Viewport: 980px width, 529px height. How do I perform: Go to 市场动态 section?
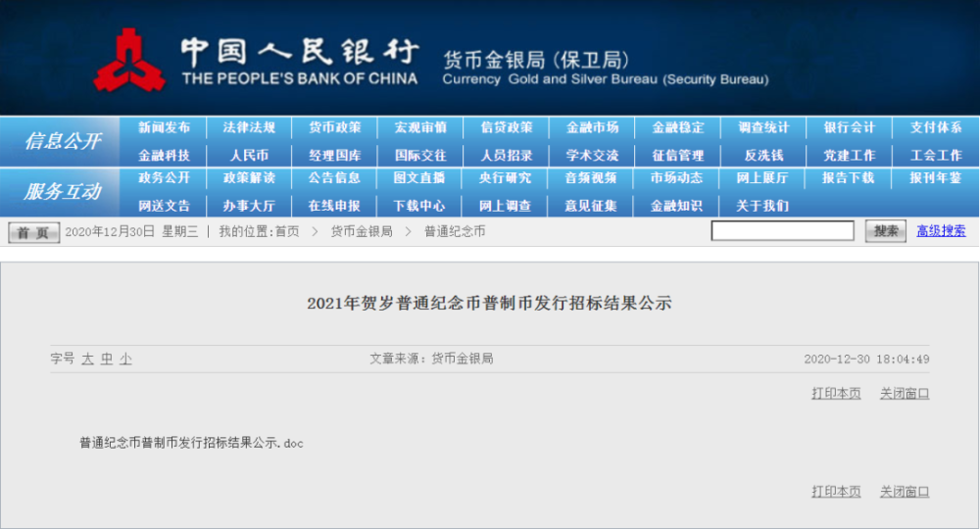pyautogui.click(x=676, y=177)
